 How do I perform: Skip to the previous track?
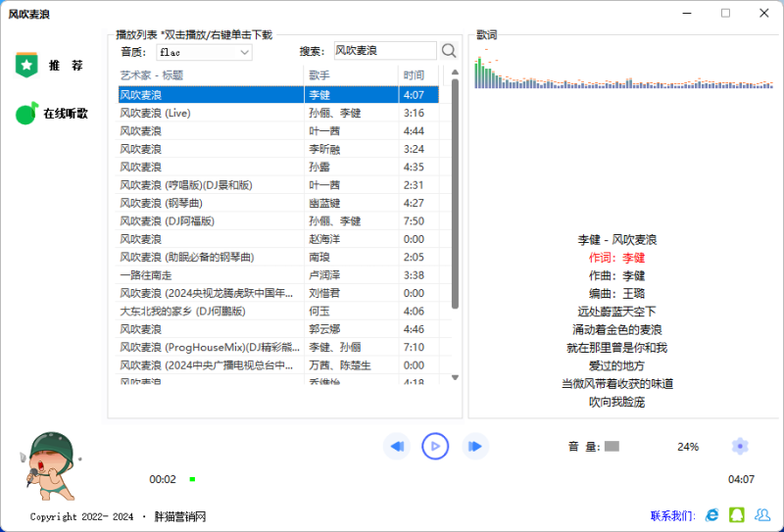click(396, 447)
